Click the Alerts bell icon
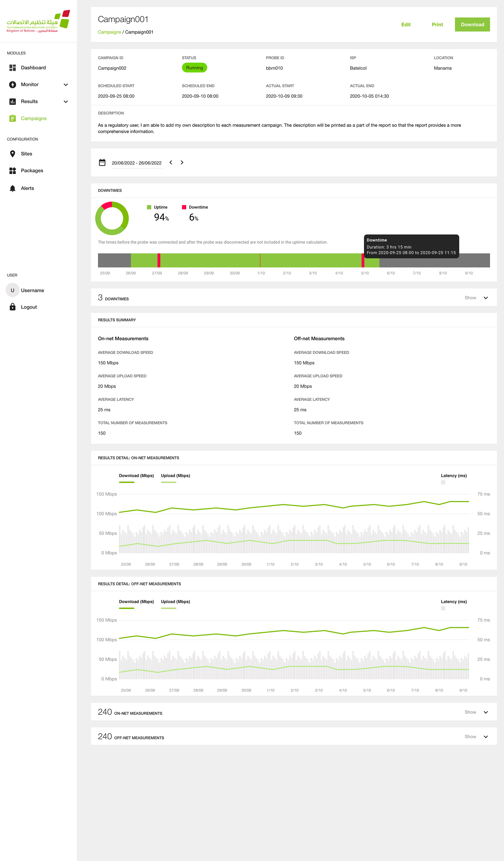This screenshot has width=504, height=861. click(13, 188)
